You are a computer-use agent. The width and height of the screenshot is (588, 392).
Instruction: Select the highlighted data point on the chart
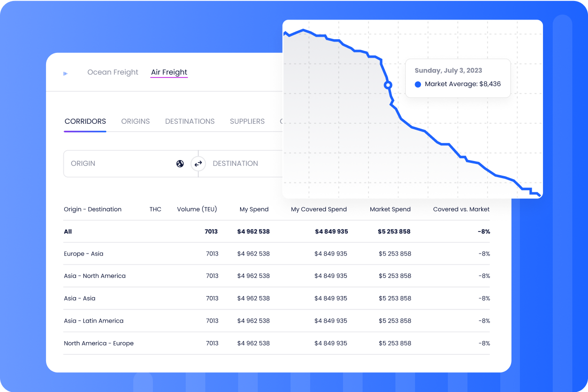pyautogui.click(x=388, y=85)
